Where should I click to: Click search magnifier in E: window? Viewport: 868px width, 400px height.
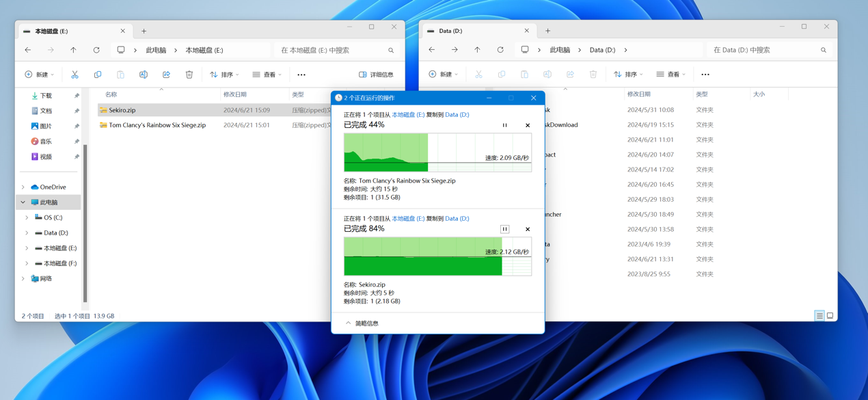tap(391, 51)
